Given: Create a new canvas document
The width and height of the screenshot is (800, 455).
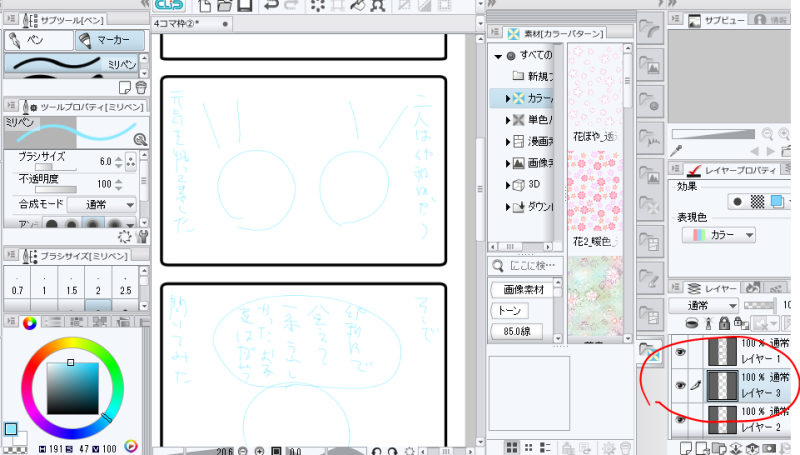Looking at the screenshot, I should coord(205,6).
